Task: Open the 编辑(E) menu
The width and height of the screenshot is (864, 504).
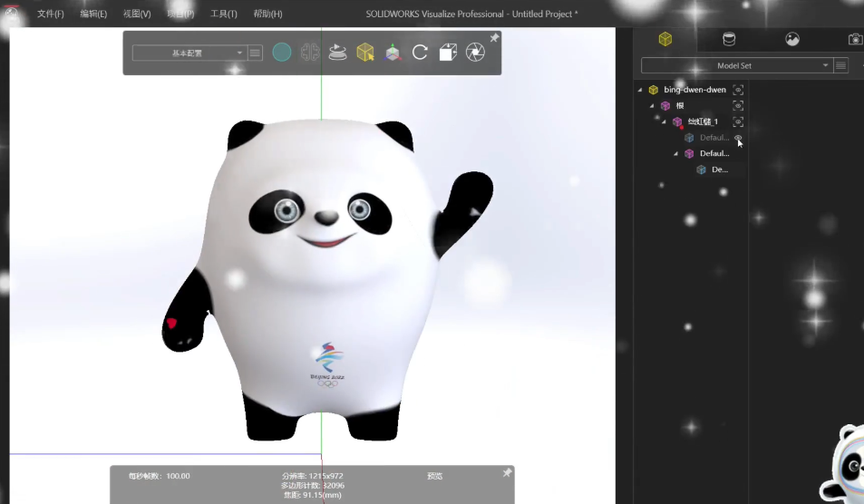Action: coord(93,14)
